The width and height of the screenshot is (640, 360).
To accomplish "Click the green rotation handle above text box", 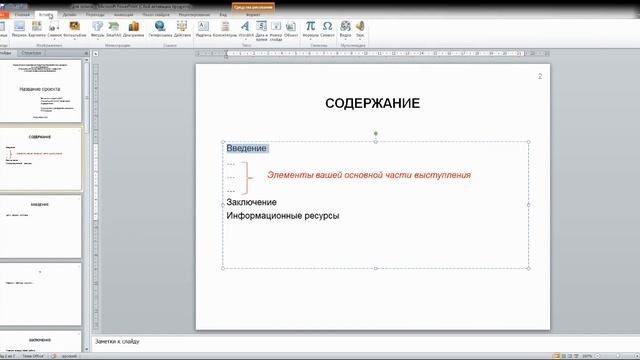I will (376, 133).
